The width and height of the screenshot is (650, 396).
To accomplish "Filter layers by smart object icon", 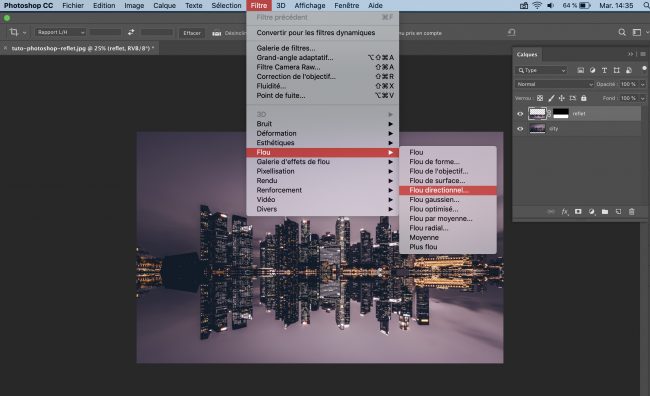I will [x=629, y=70].
